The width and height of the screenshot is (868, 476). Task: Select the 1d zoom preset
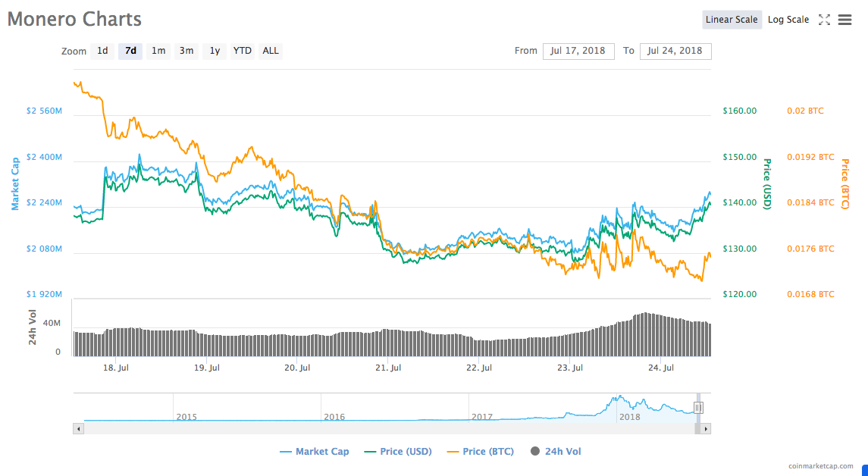point(102,51)
